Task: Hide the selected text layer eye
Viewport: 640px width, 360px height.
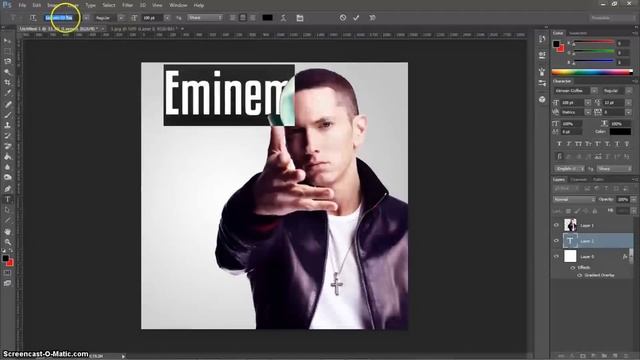Action: (x=556, y=241)
